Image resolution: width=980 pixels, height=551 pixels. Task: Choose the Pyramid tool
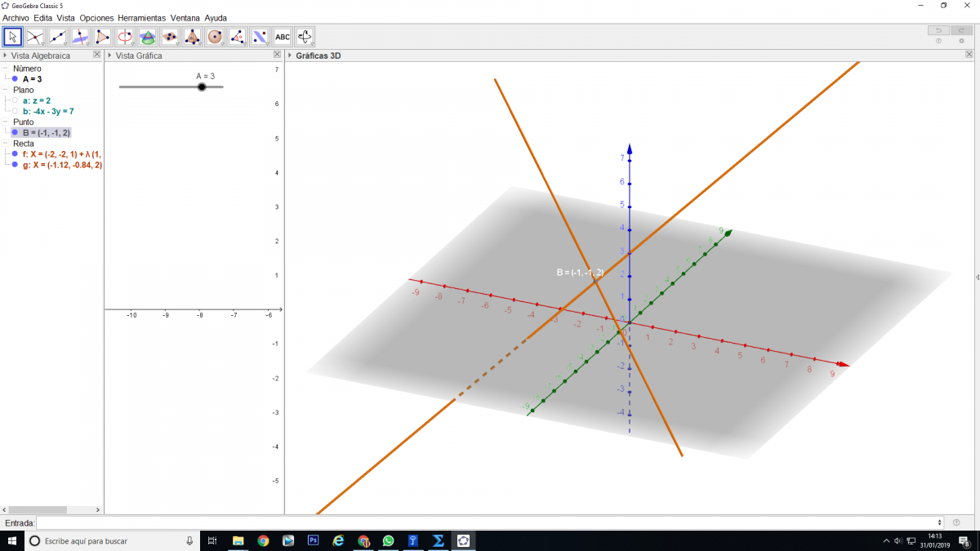tap(192, 37)
